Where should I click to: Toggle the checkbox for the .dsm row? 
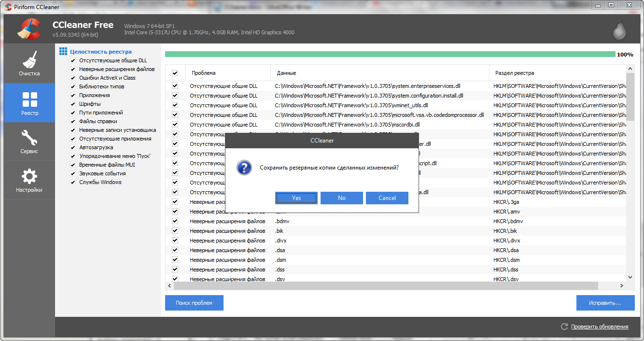(175, 260)
